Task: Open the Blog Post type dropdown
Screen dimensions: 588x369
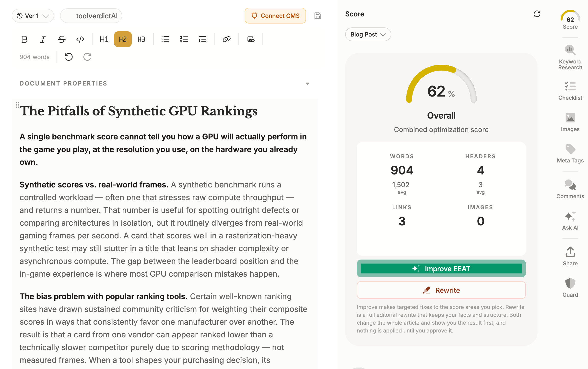Action: click(368, 34)
